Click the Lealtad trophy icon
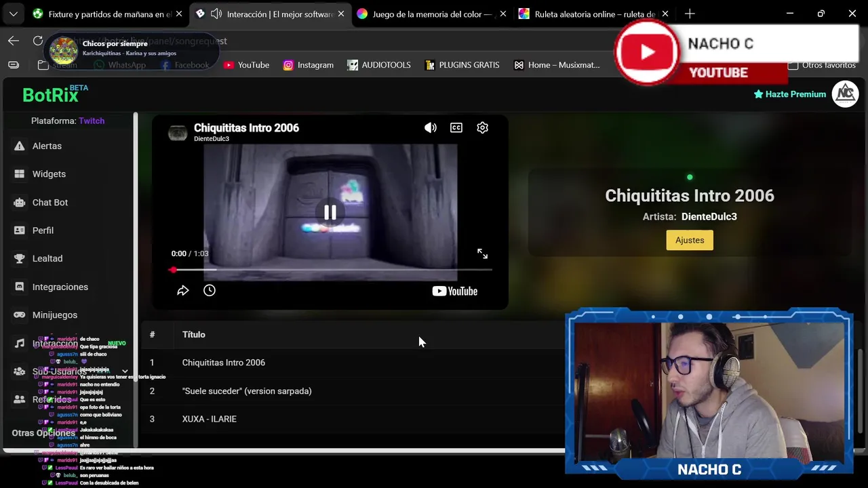 [19, 259]
